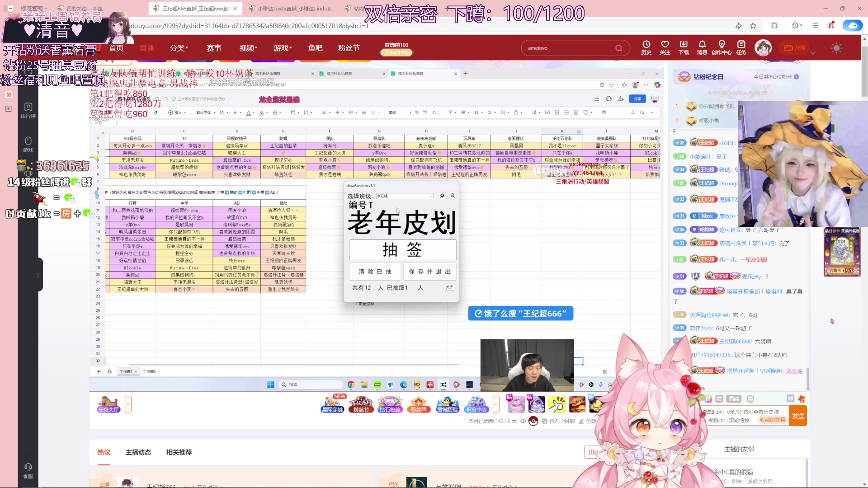The height and width of the screenshot is (488, 868).
Task: Go to 赛事 in Douyu nav
Action: point(214,48)
